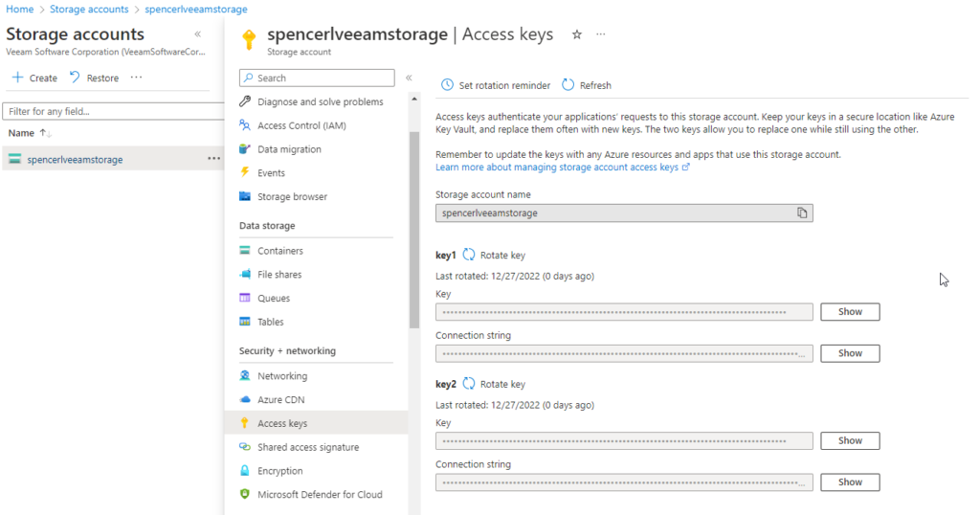Click the Access Control people icon

coord(245,125)
